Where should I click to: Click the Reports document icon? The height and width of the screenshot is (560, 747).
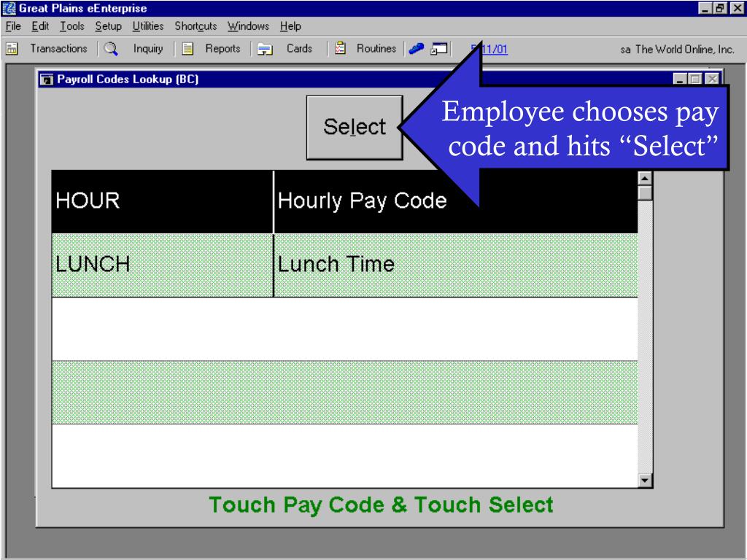(x=187, y=49)
